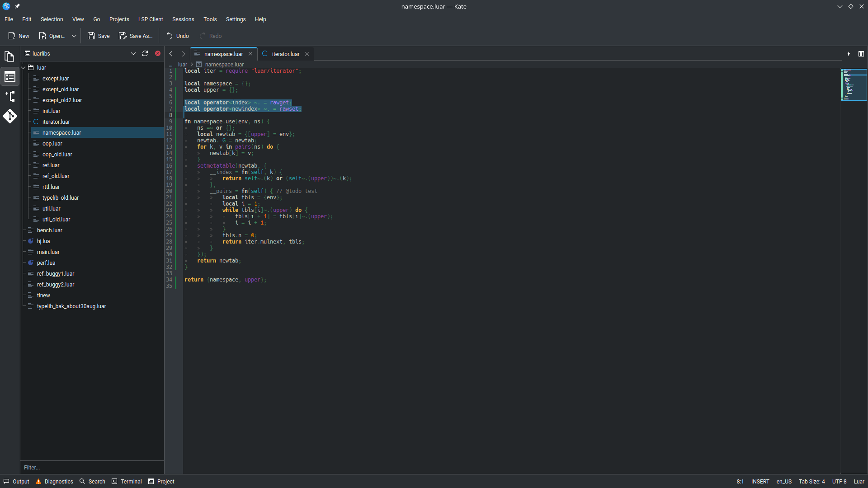The height and width of the screenshot is (488, 868).
Task: Toggle the Terminal tool view
Action: [x=127, y=482]
